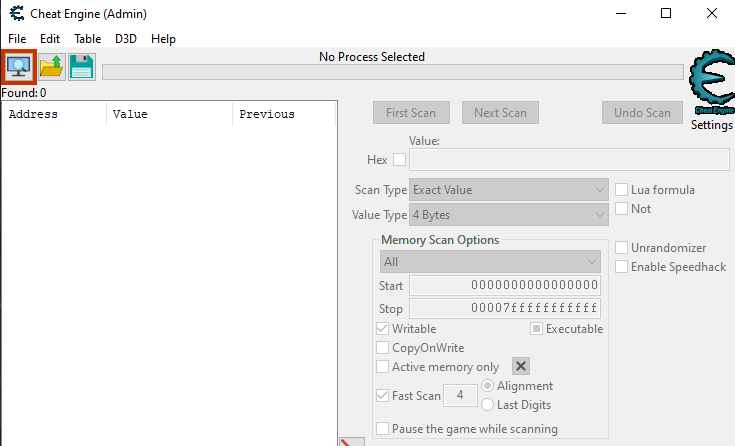Click the Next Scan button
The width and height of the screenshot is (735, 446).
click(x=500, y=113)
